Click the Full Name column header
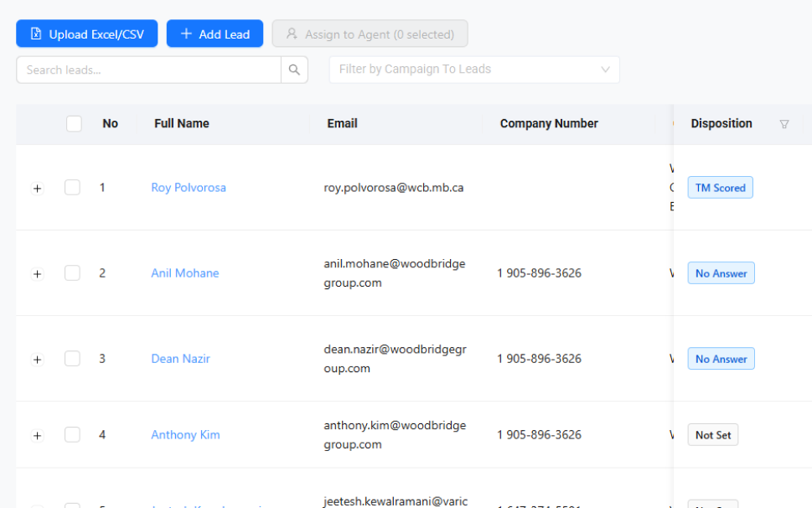This screenshot has width=812, height=508. click(182, 124)
